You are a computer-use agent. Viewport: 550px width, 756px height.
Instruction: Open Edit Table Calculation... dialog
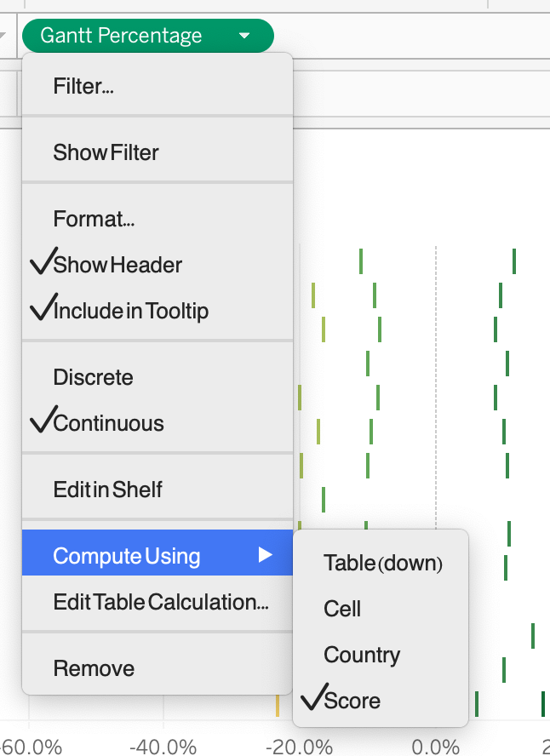coord(161,602)
